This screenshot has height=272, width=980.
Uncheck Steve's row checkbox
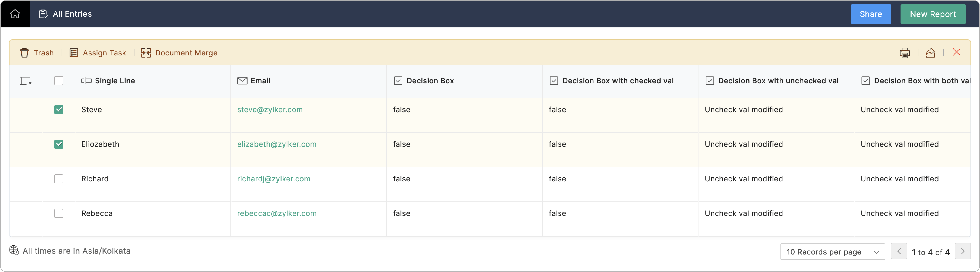point(59,110)
